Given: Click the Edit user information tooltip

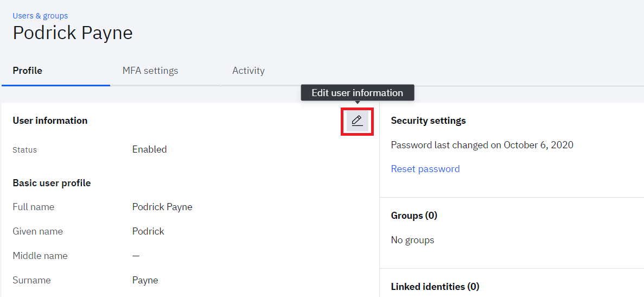Looking at the screenshot, I should click(358, 93).
